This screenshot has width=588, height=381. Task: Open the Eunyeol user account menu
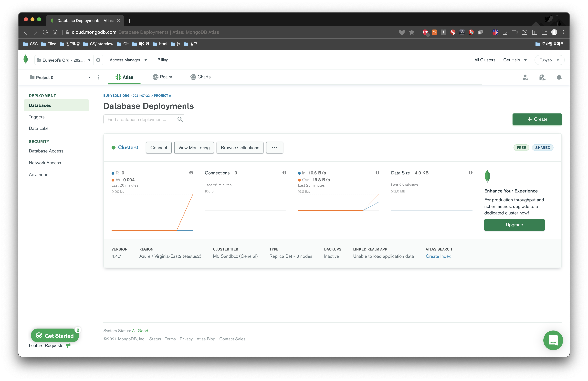tap(549, 60)
